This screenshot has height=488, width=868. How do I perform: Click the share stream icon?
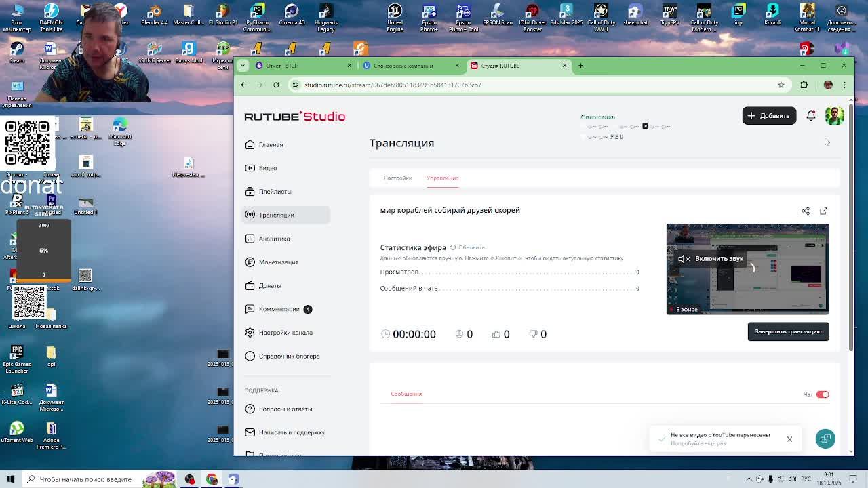click(806, 211)
